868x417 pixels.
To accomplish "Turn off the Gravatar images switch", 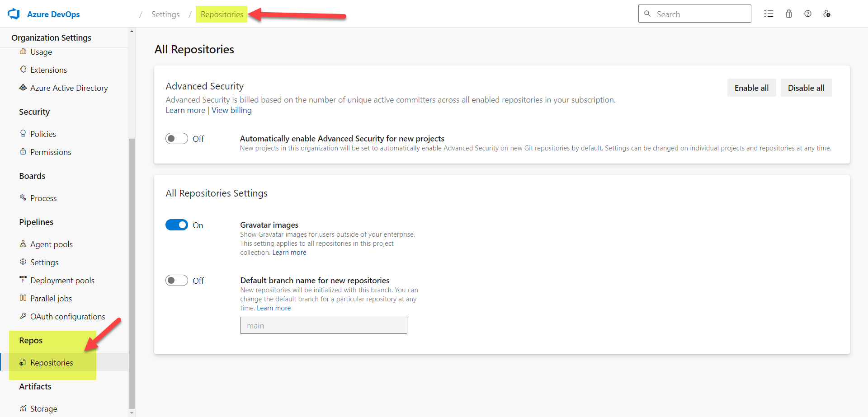I will [x=177, y=225].
